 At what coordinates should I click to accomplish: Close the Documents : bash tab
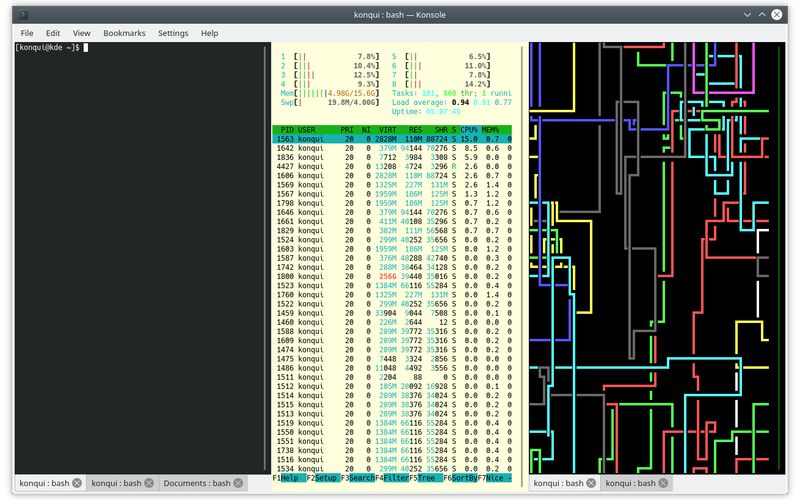[x=240, y=483]
